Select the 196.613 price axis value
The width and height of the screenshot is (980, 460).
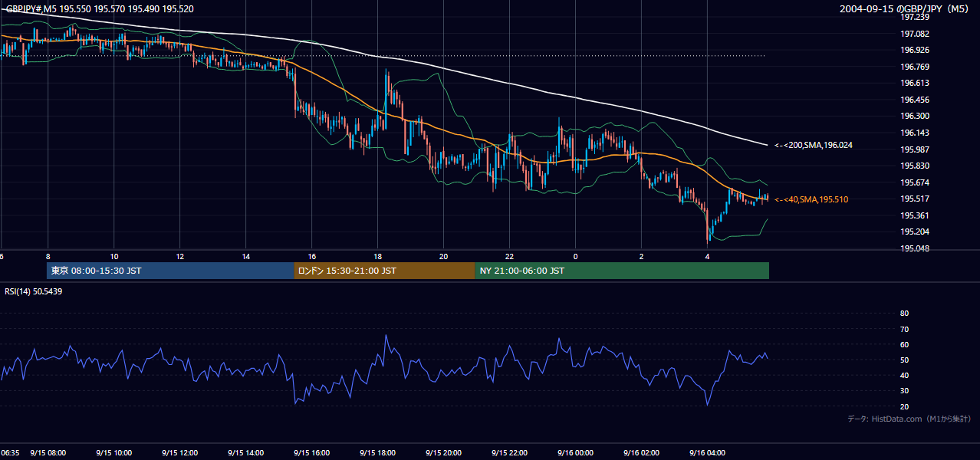coord(914,83)
